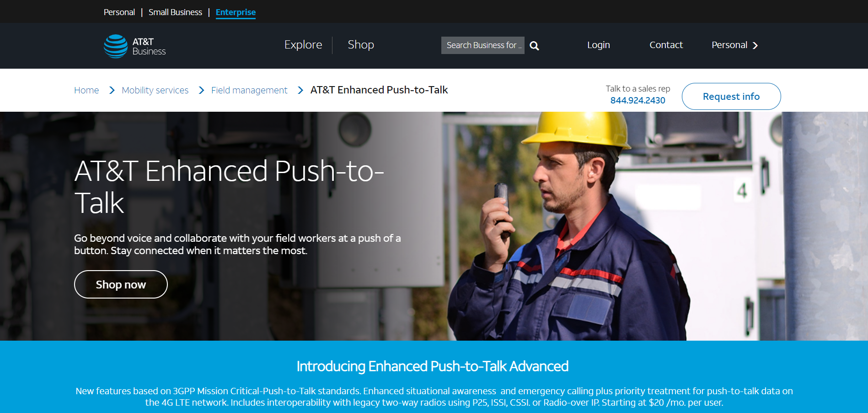Open the Explore menu
Screen dimensions: 868x413
[303, 45]
